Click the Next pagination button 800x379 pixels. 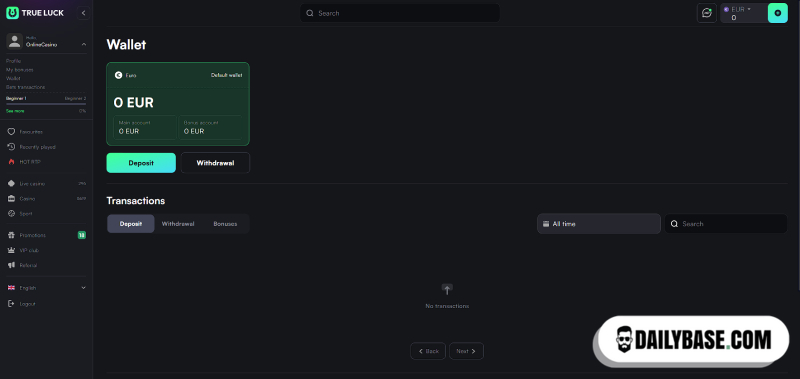tap(466, 351)
